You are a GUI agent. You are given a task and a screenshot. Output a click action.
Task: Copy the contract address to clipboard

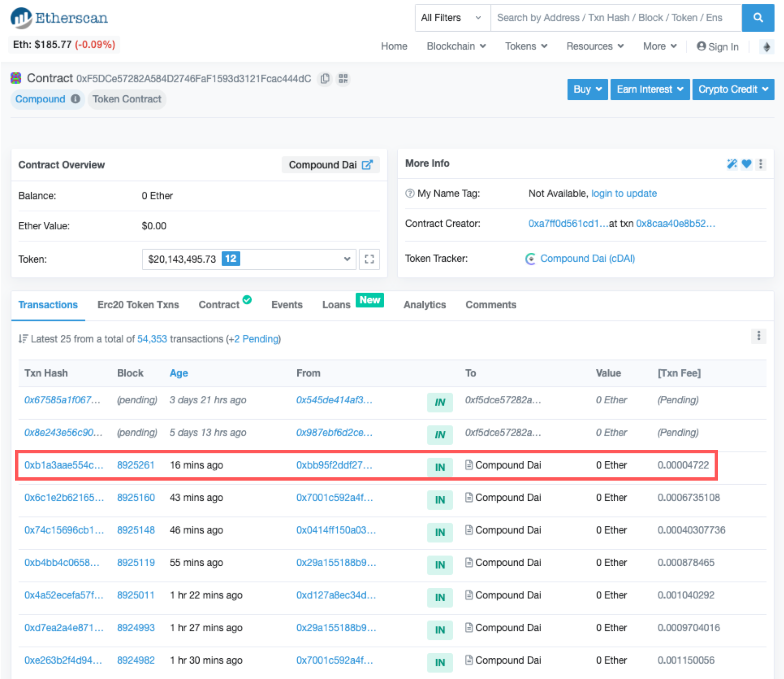(x=325, y=79)
